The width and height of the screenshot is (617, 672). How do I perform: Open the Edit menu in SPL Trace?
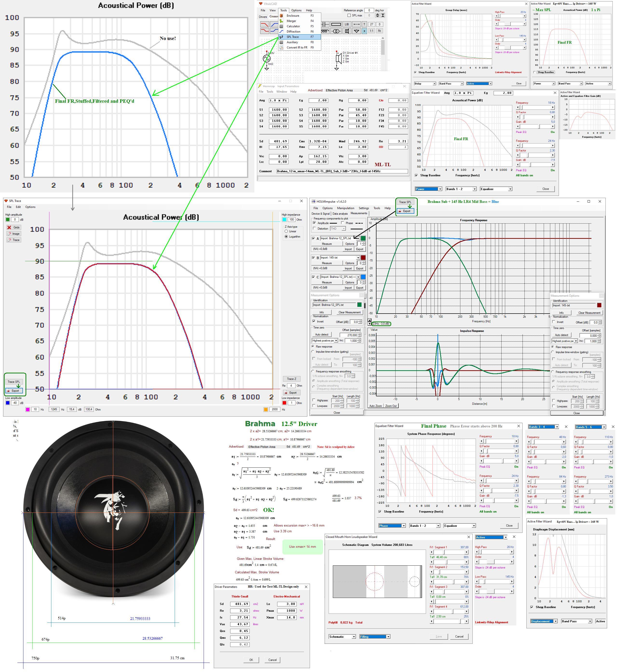pos(18,207)
